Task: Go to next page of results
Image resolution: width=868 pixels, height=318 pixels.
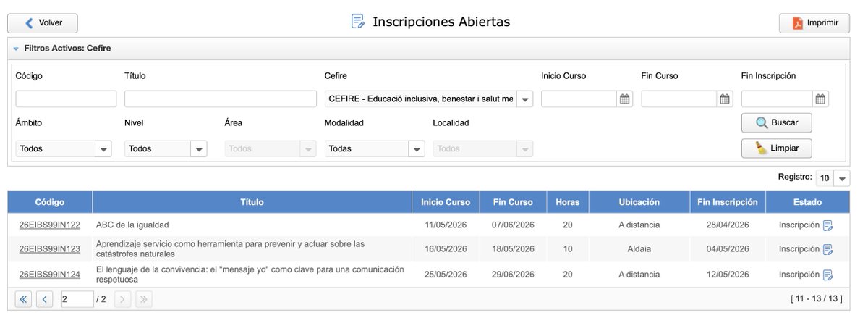Action: [123, 298]
